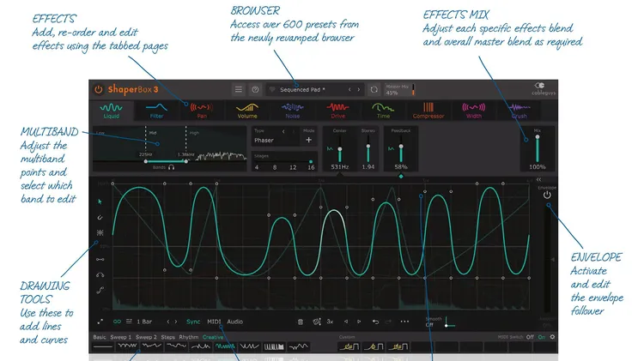Viewport: 644px width, 361px height.
Task: Open the 1 Bar length selector
Action: tap(144, 322)
